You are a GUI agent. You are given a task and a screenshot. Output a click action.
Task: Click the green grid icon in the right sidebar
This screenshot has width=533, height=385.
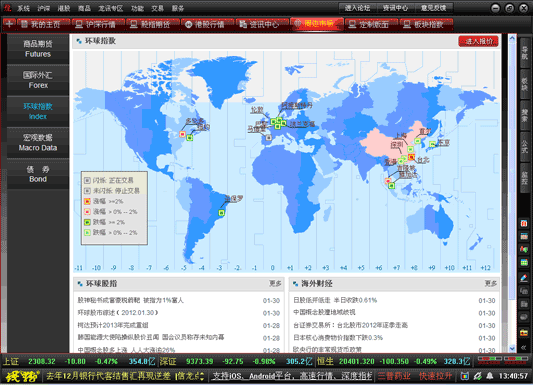coord(524,262)
